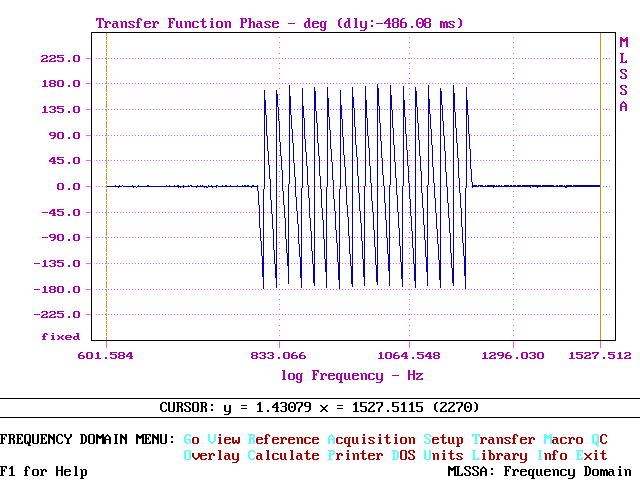Choose the DOS menu command
Viewport: 640px width, 480px height.
click(404, 456)
